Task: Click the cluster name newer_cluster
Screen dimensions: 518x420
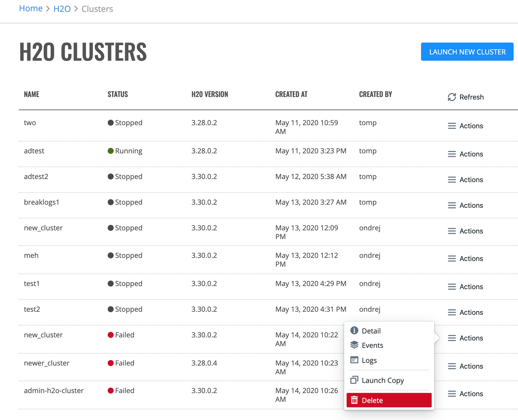Action: [x=47, y=363]
